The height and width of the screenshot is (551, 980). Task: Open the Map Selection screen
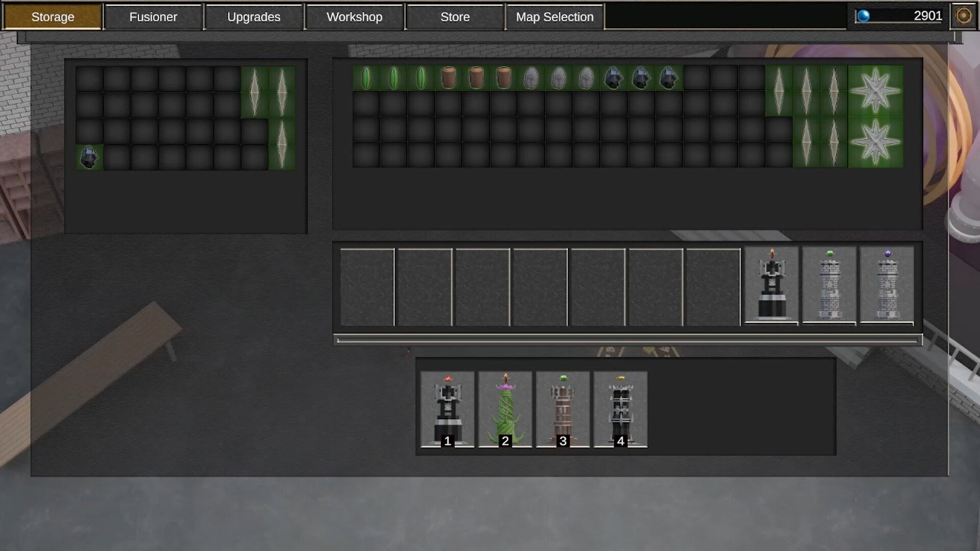tap(554, 17)
